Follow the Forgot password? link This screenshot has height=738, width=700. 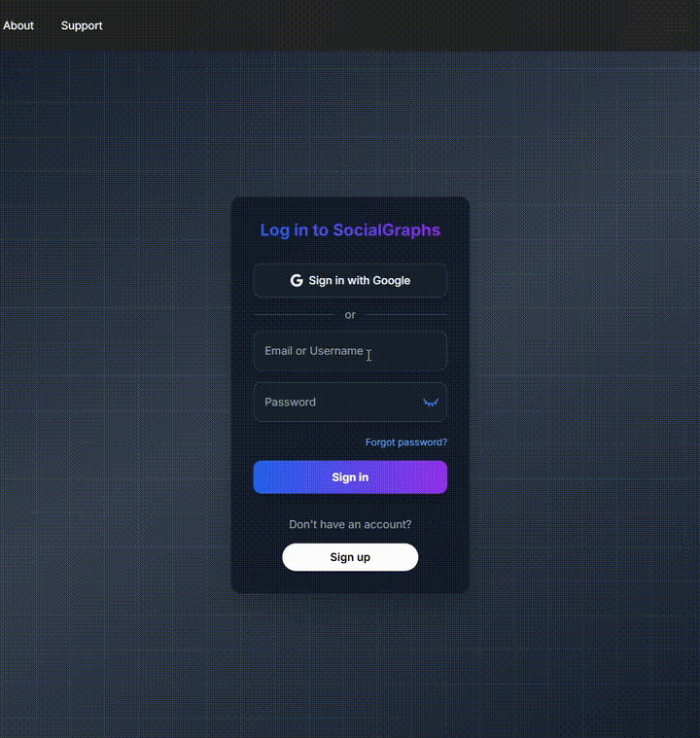[x=406, y=442]
